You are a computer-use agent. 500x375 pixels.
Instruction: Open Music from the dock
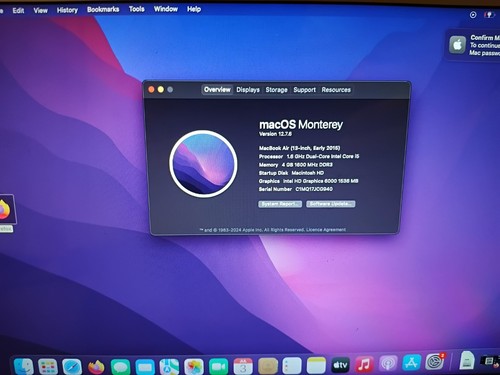click(x=364, y=364)
